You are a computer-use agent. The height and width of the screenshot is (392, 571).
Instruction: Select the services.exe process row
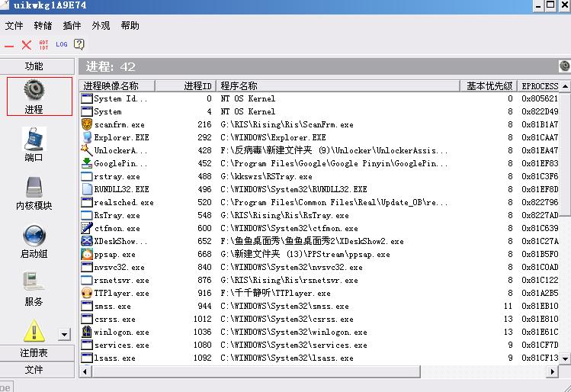point(319,345)
